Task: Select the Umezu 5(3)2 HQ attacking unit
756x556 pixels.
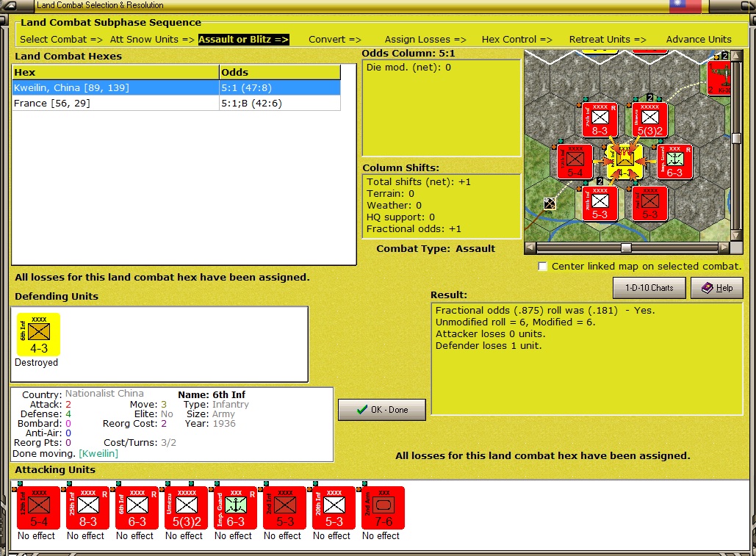Action: pyautogui.click(x=186, y=508)
